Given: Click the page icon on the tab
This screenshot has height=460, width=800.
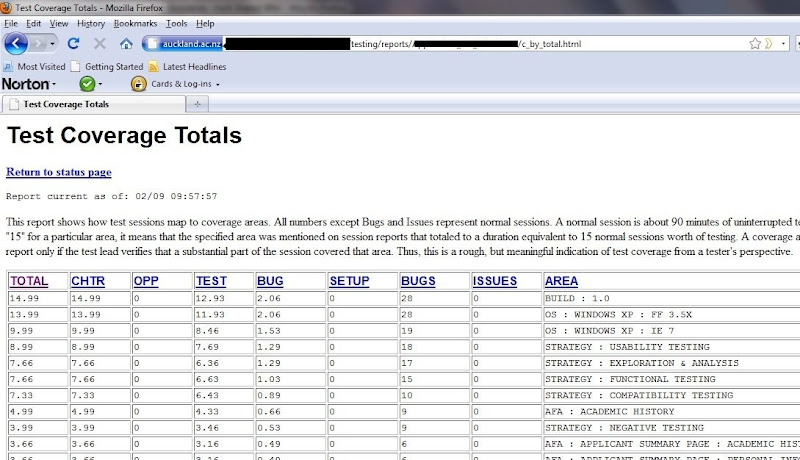Looking at the screenshot, I should click(14, 104).
